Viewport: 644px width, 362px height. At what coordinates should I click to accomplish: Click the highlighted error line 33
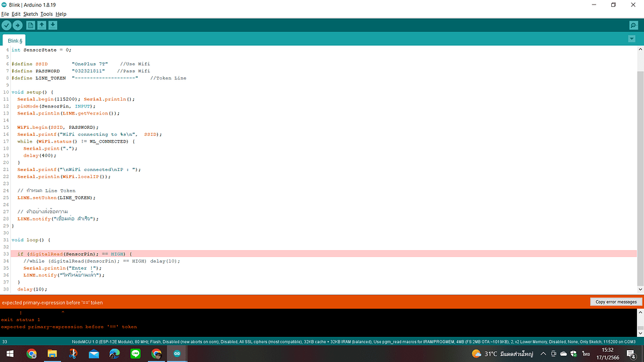(314, 254)
